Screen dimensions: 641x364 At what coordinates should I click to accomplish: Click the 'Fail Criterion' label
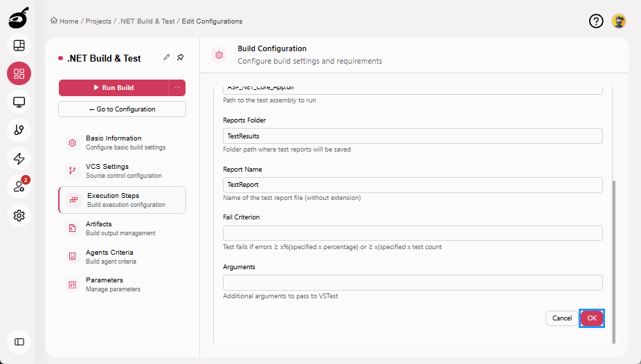241,217
